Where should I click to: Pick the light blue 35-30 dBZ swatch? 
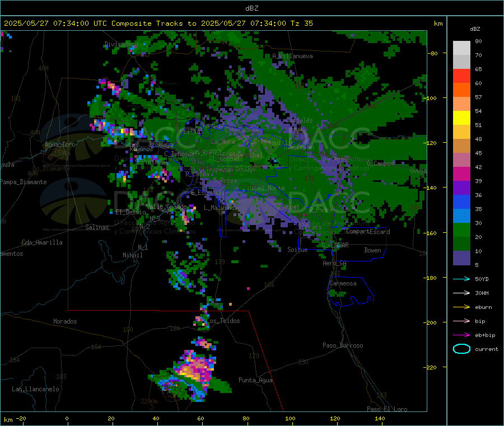(461, 216)
